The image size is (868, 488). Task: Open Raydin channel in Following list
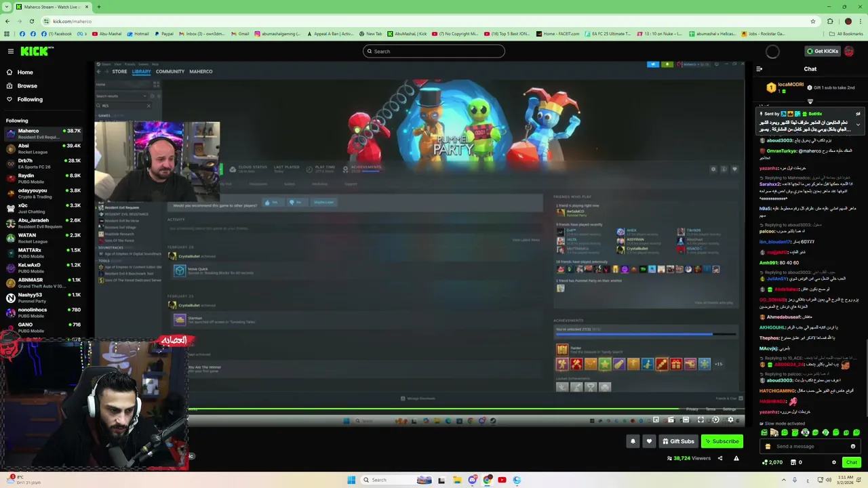pyautogui.click(x=43, y=178)
